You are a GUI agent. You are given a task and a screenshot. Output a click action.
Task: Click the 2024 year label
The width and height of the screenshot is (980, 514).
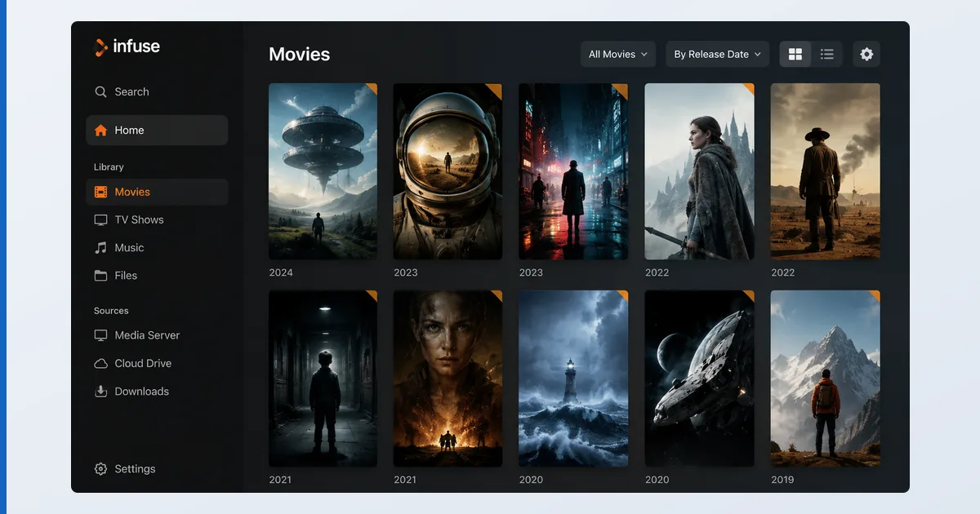(281, 273)
